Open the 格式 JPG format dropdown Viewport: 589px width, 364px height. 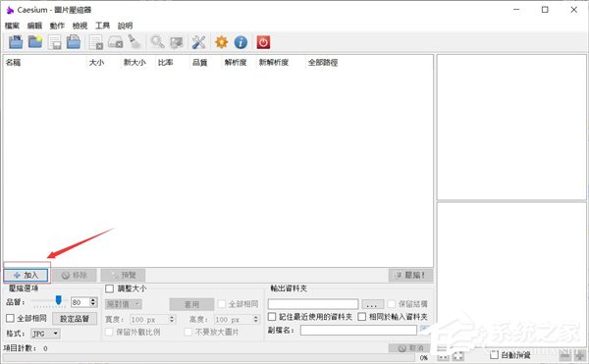coord(45,334)
